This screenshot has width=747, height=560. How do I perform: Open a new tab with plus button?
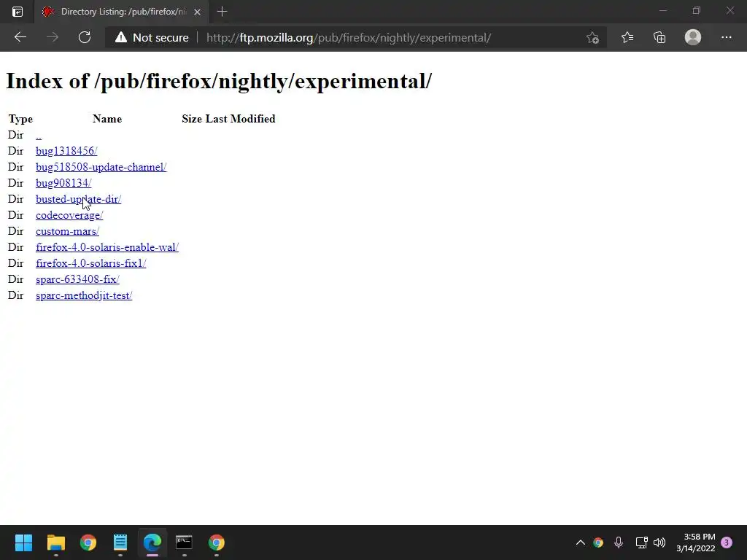pyautogui.click(x=222, y=12)
